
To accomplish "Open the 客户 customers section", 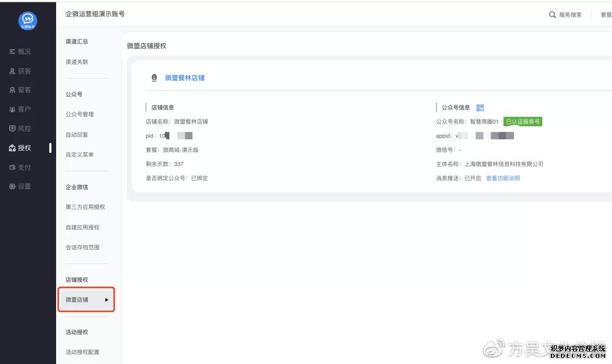I will pos(20,109).
